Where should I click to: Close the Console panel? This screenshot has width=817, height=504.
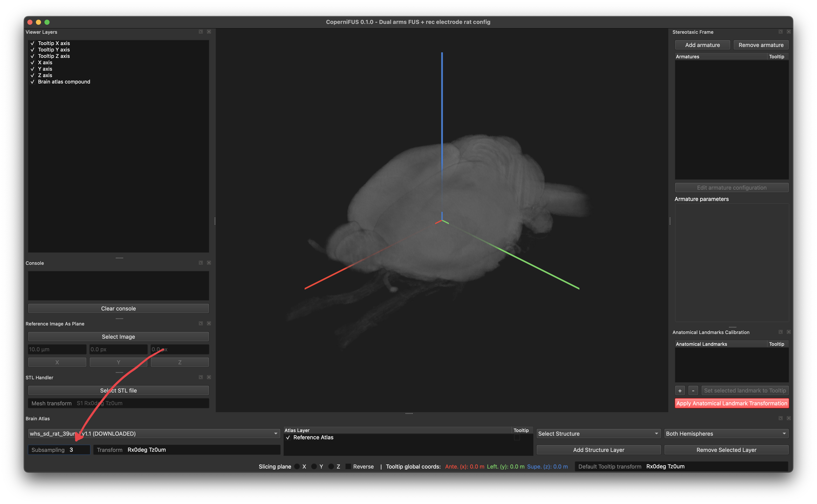[209, 263]
